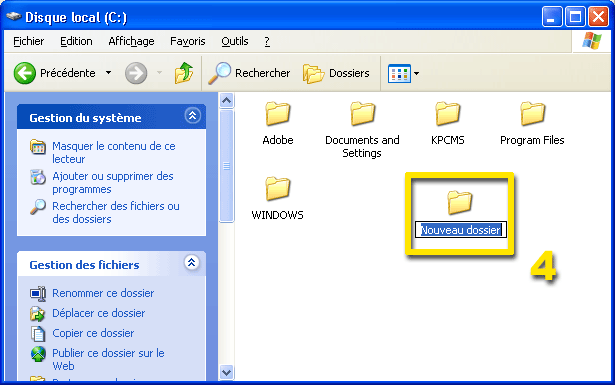Click the Dossiers toolbar label
615x385 pixels.
349,73
